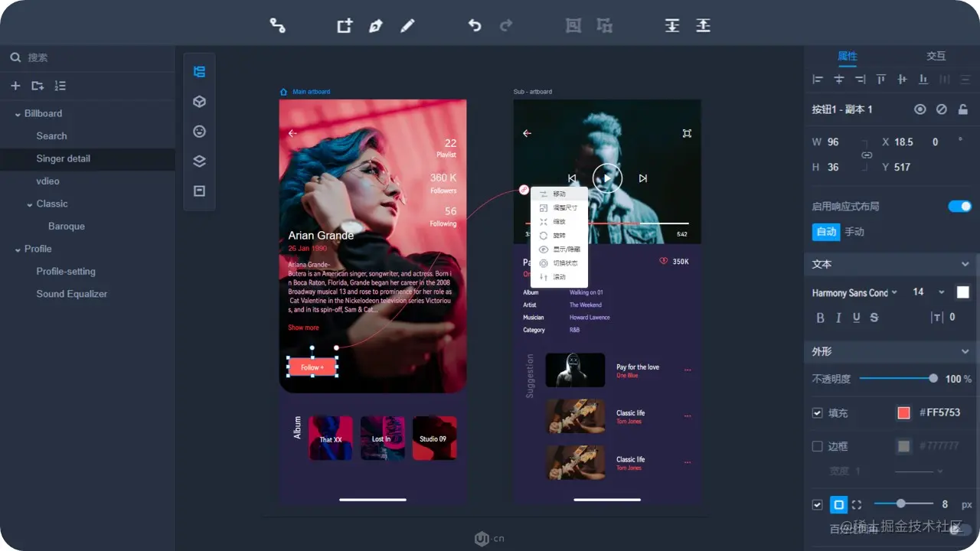Click the new folder icon
980x551 pixels.
tap(38, 86)
